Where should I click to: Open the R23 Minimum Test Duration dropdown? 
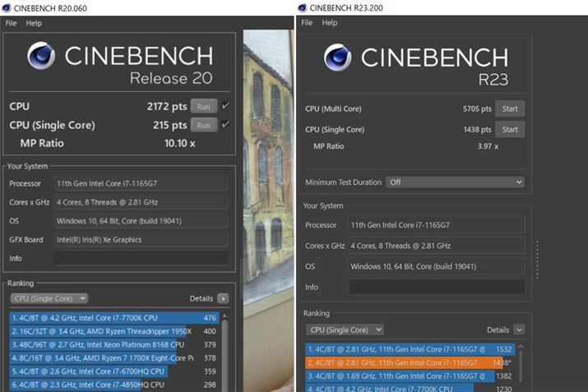pyautogui.click(x=455, y=182)
